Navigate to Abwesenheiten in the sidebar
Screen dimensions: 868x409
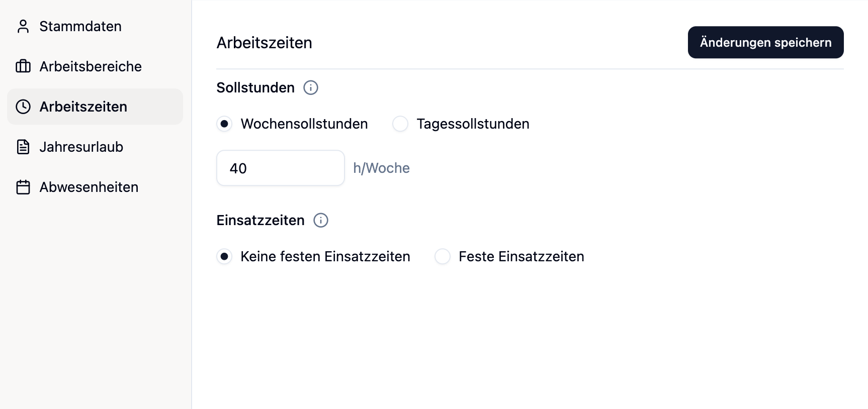[x=89, y=187]
